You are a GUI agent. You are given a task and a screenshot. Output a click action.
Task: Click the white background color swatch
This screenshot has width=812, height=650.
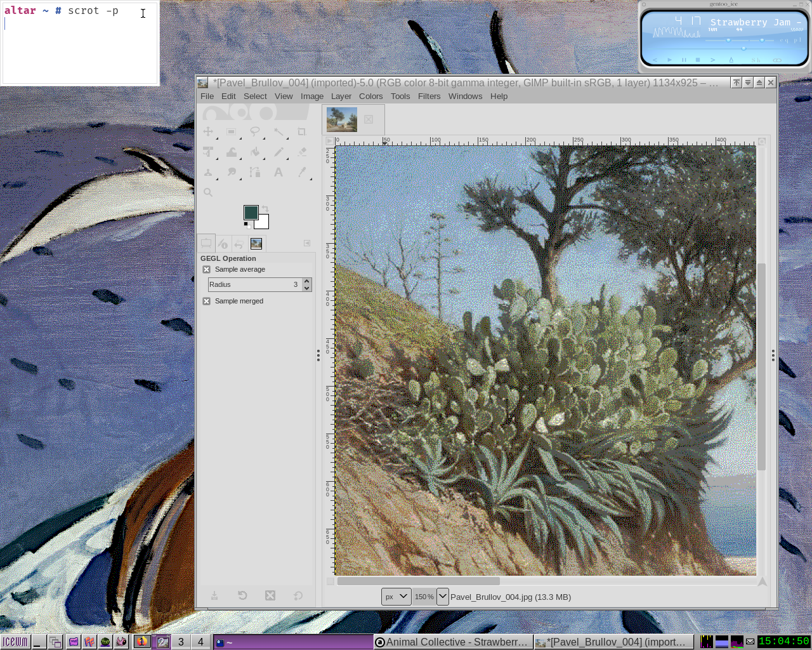pos(263,223)
